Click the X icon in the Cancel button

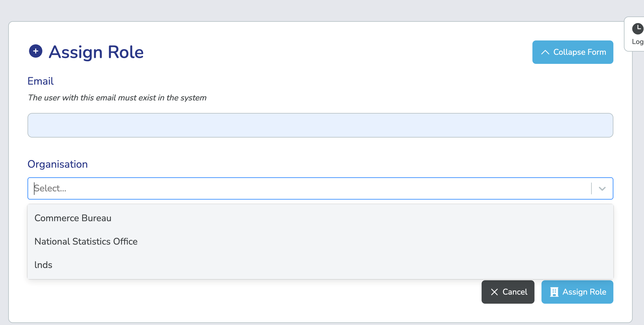[494, 292]
